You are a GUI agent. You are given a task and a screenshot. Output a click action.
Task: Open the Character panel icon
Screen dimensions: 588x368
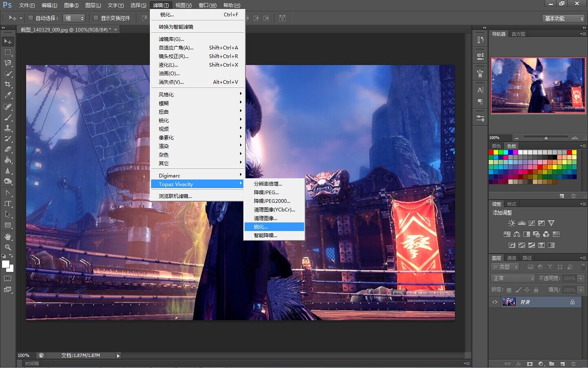click(480, 90)
